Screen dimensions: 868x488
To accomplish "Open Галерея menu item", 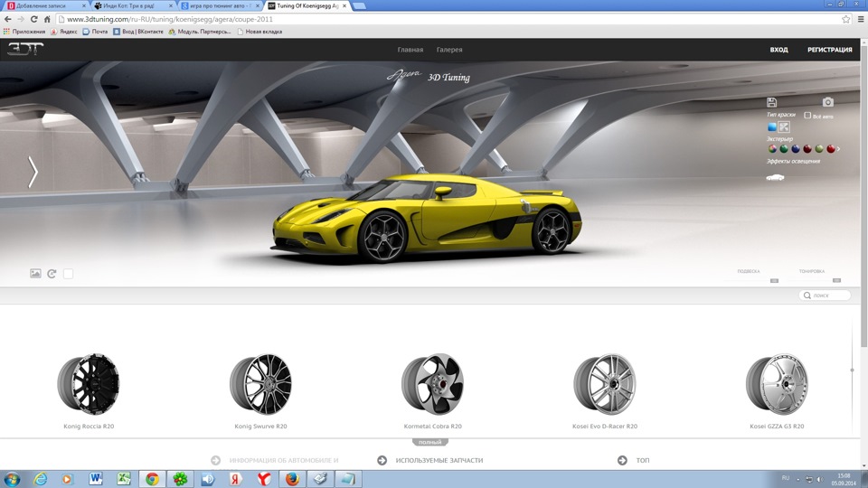I will tap(449, 50).
